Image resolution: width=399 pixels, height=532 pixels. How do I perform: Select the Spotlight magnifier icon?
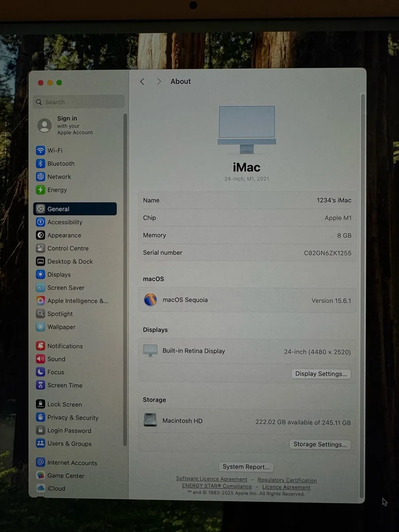tap(40, 314)
